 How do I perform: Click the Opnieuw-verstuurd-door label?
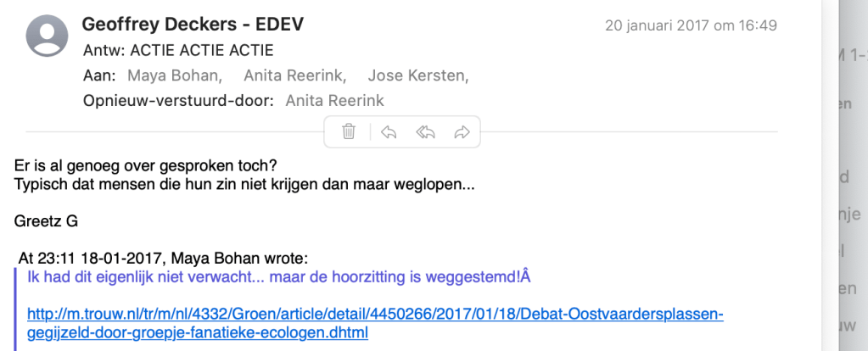178,100
